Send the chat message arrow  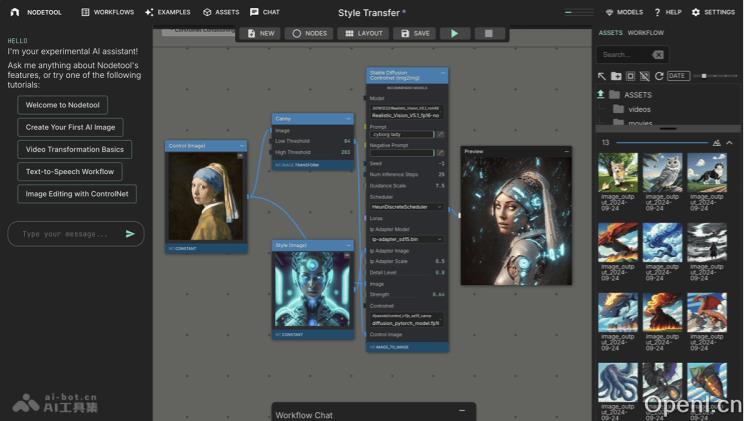130,234
